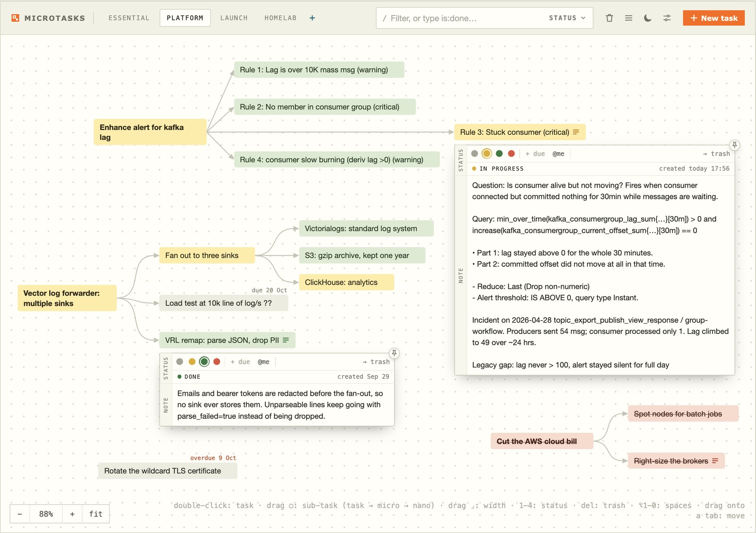Add due date to Rule 3 task
The height and width of the screenshot is (533, 756).
(x=535, y=154)
